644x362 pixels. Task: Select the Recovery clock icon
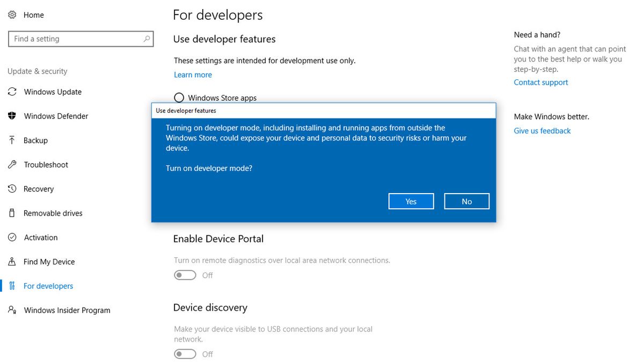[x=12, y=189]
